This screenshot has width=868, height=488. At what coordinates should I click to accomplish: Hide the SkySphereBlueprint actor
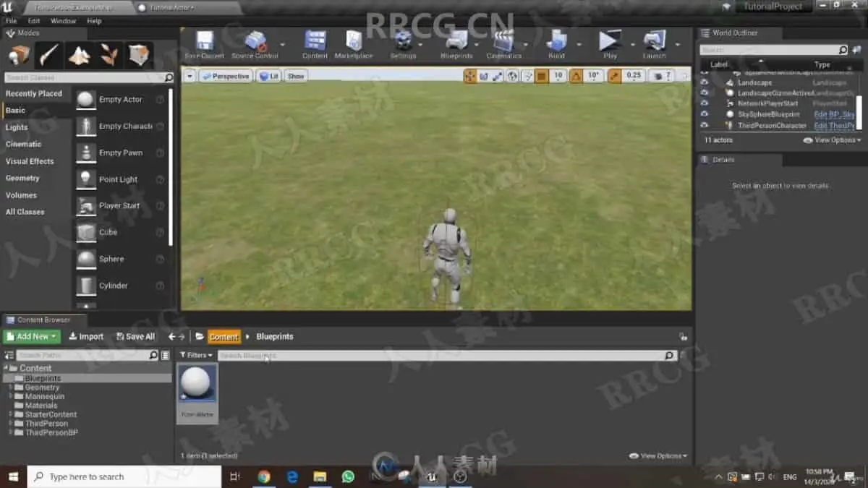(x=705, y=114)
